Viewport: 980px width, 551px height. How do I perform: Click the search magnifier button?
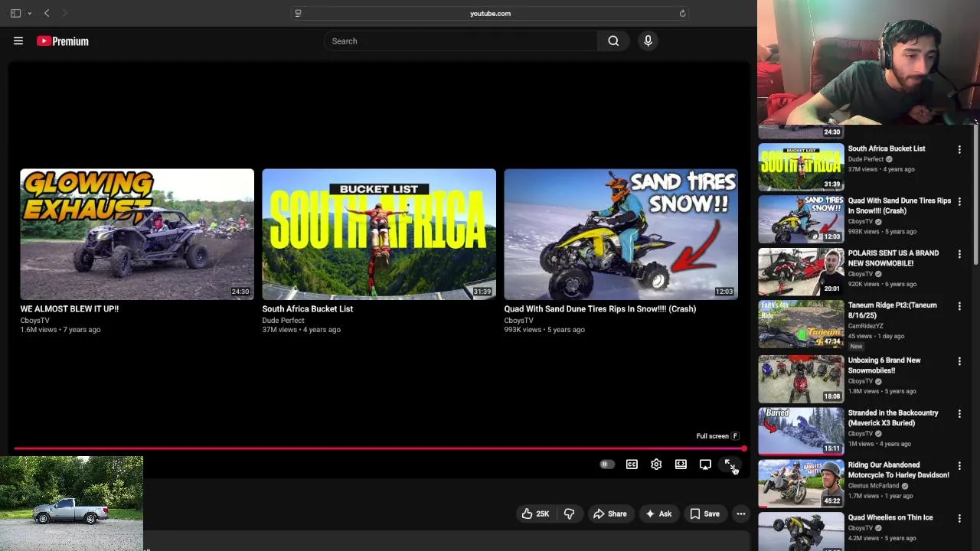coord(613,41)
